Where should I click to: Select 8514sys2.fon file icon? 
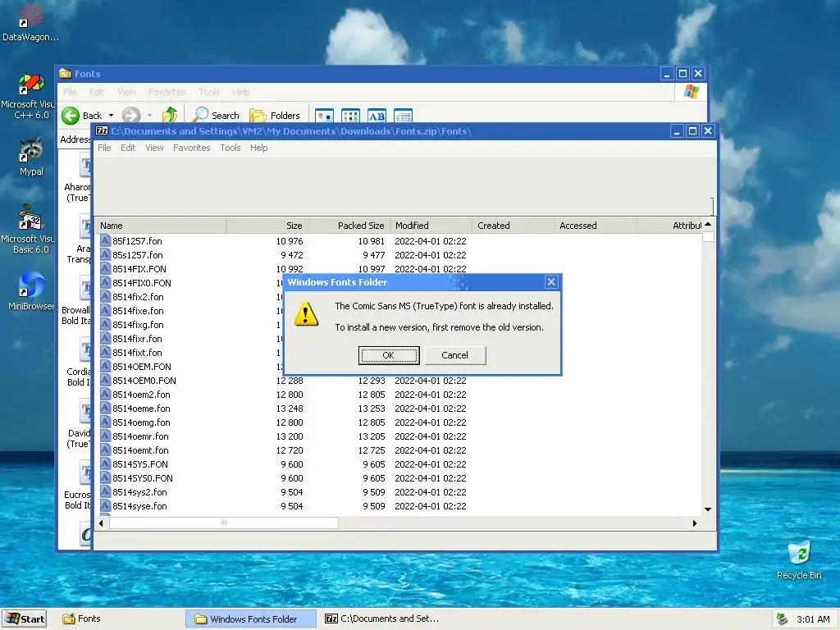pos(105,492)
